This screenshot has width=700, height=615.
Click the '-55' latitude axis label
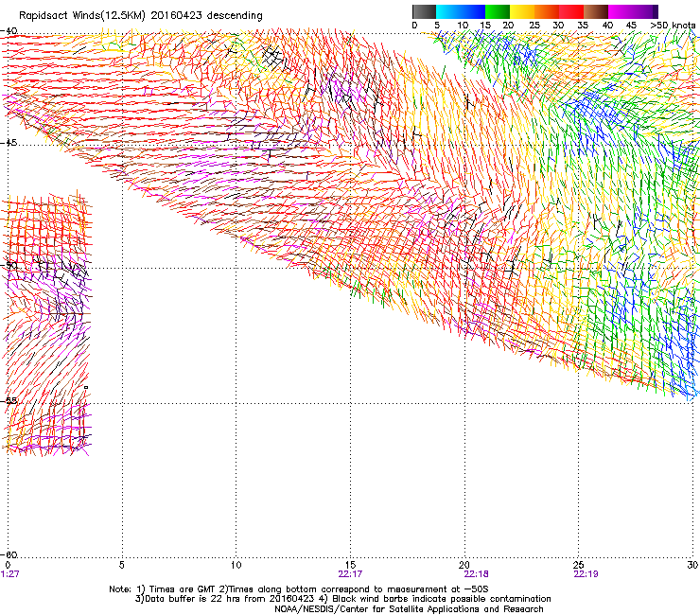(x=9, y=400)
